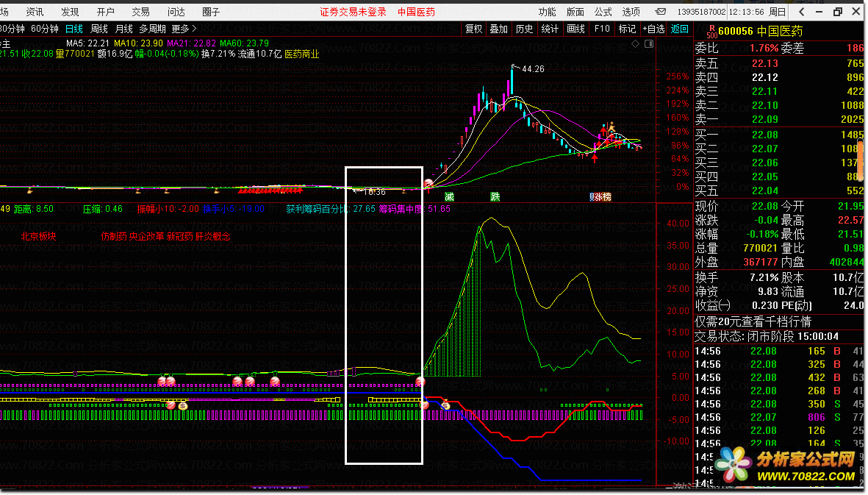Image resolution: width=868 pixels, height=495 pixels.
Task: Open the envelope message icon
Action: (x=661, y=12)
